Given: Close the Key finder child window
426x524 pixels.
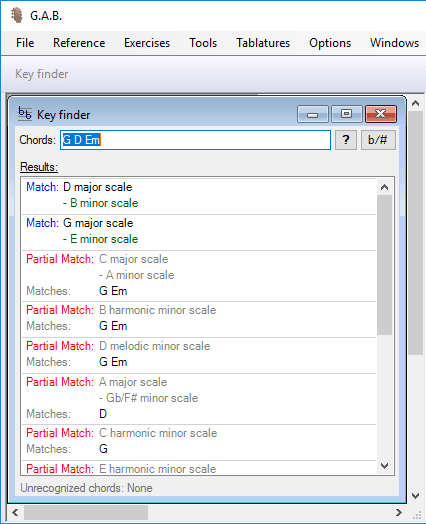Looking at the screenshot, I should click(381, 114).
